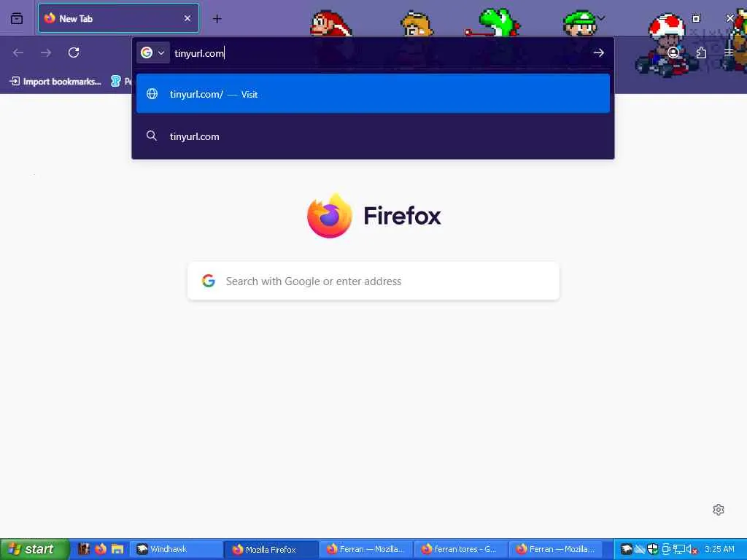This screenshot has height=560, width=747.
Task: Choose the tinyurl.com search suggestion
Action: coord(373,136)
